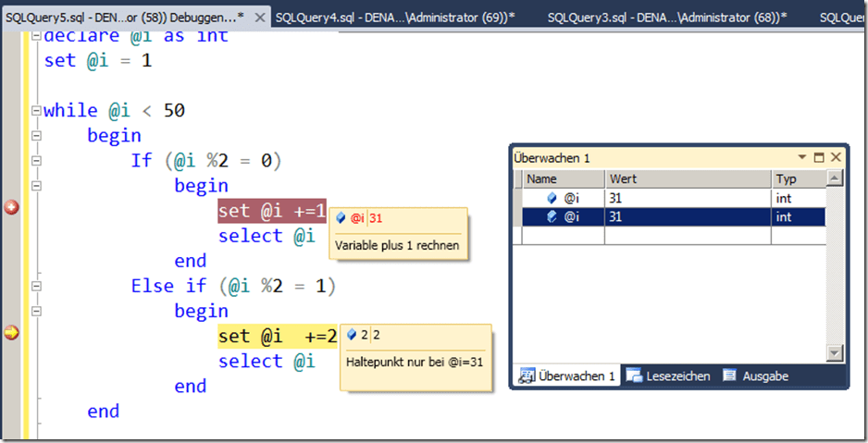Select the first @i watch row
Screen dimensions: 868x443
674,198
